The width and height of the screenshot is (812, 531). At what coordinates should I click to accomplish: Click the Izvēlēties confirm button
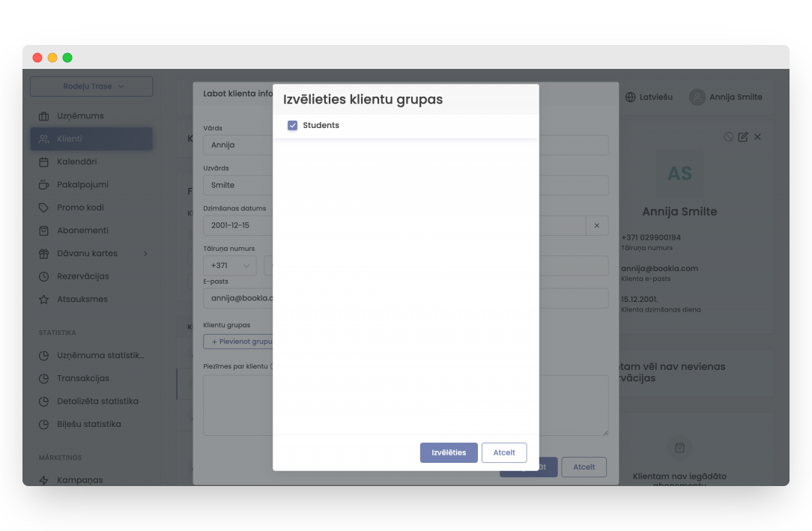[448, 452]
